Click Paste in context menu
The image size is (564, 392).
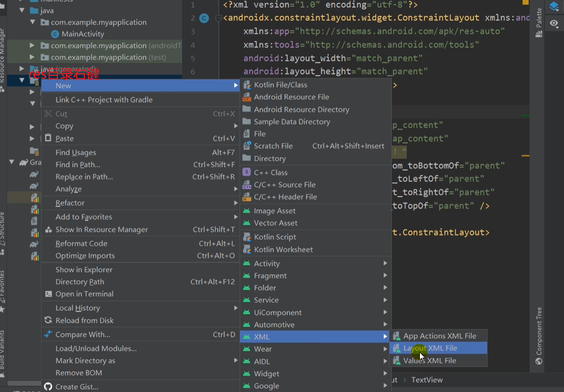140,138
